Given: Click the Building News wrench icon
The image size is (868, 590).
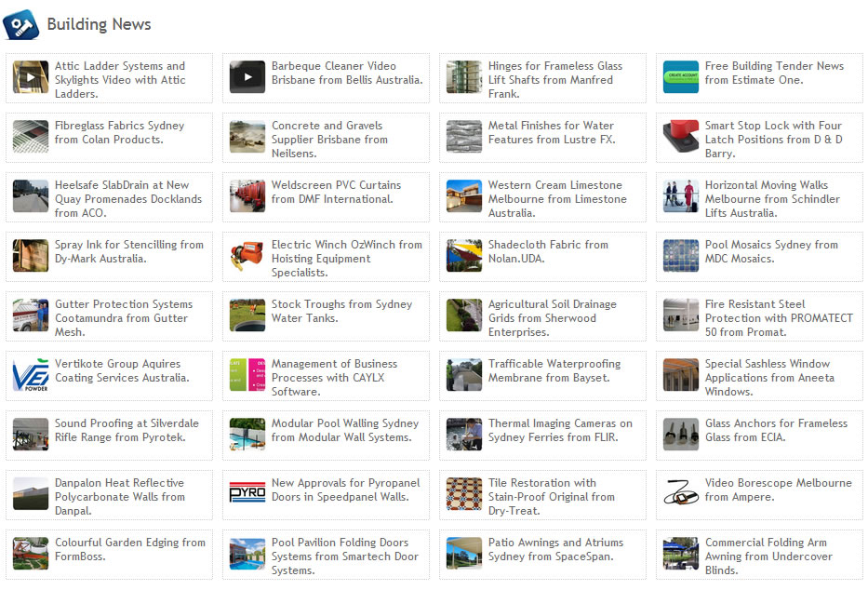Looking at the screenshot, I should tap(21, 24).
